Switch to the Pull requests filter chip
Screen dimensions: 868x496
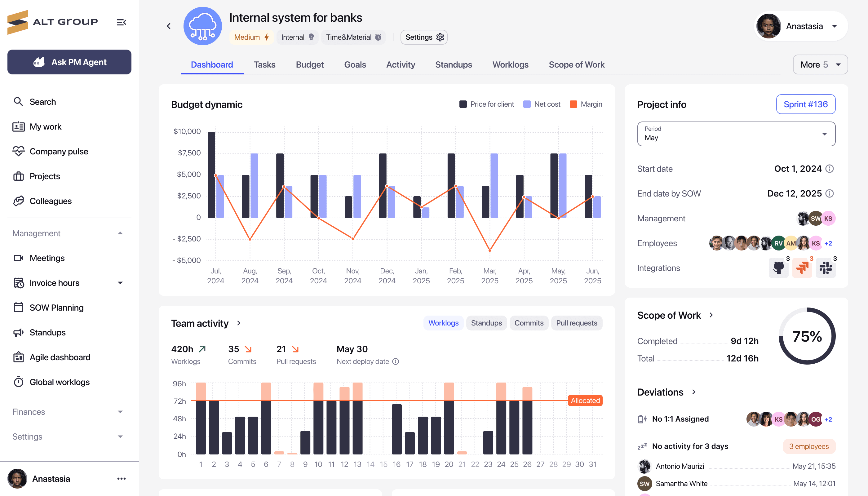[576, 323]
